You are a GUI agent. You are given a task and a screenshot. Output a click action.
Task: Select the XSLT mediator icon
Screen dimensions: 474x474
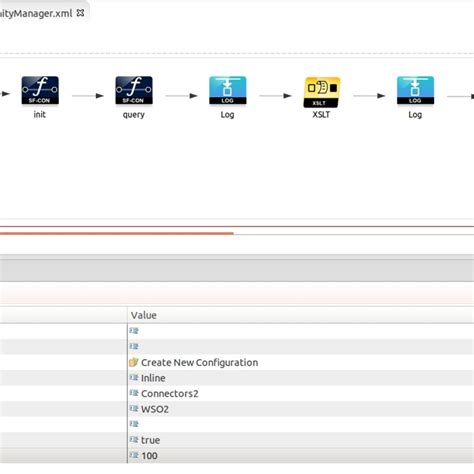click(x=322, y=92)
